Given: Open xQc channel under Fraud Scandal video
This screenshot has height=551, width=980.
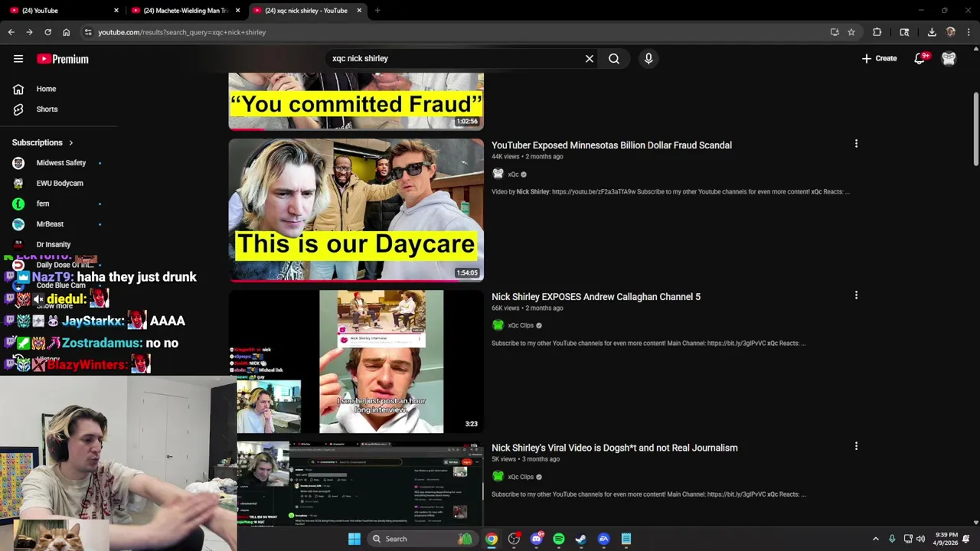Looking at the screenshot, I should [513, 174].
